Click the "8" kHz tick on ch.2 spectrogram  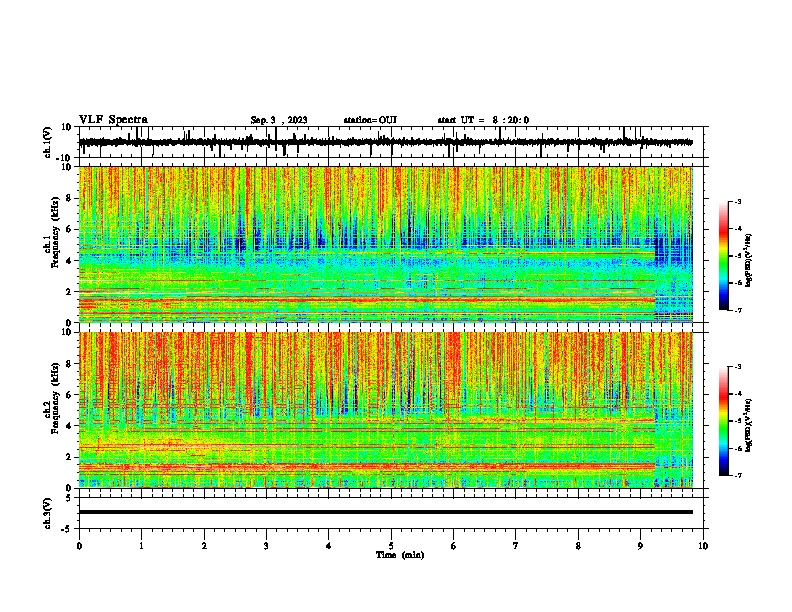pyautogui.click(x=71, y=364)
